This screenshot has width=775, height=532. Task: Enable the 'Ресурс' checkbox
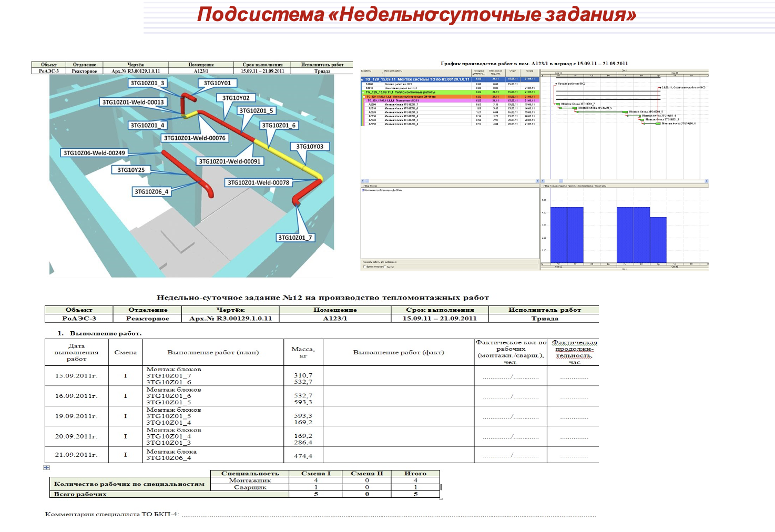[x=385, y=267]
